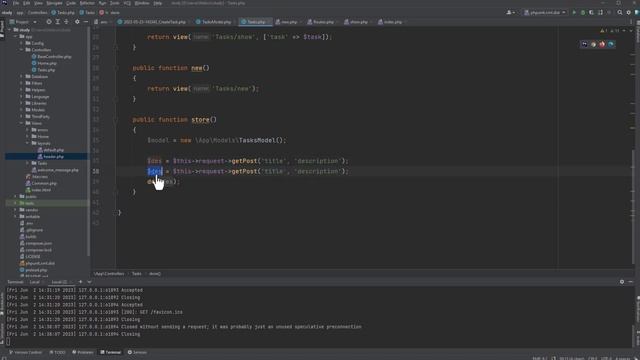Click \App\Controllers breadcrumb below editor
Image resolution: width=640 pixels, height=360 pixels.
click(109, 273)
